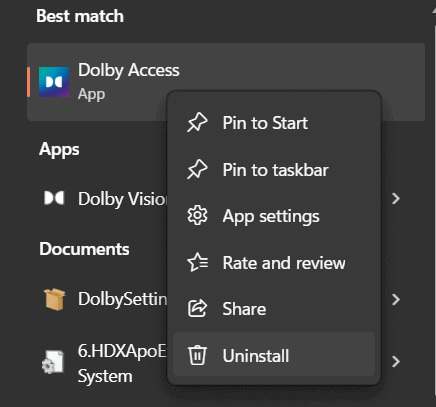The height and width of the screenshot is (407, 436).
Task: Click the trash can Uninstall icon
Action: pyautogui.click(x=197, y=355)
